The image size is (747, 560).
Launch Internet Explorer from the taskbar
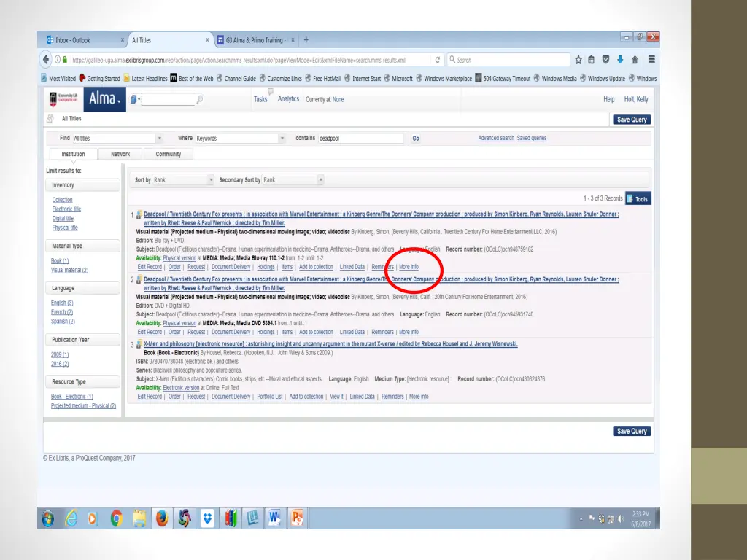(71, 518)
